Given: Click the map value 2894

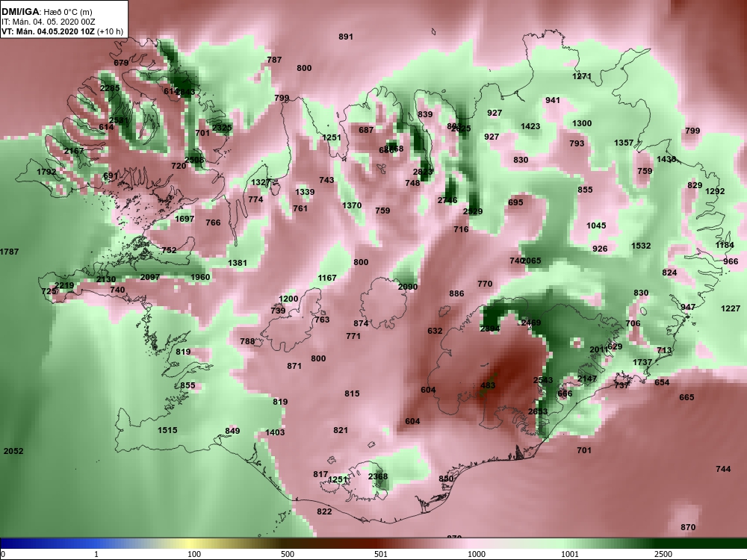Looking at the screenshot, I should point(490,329).
